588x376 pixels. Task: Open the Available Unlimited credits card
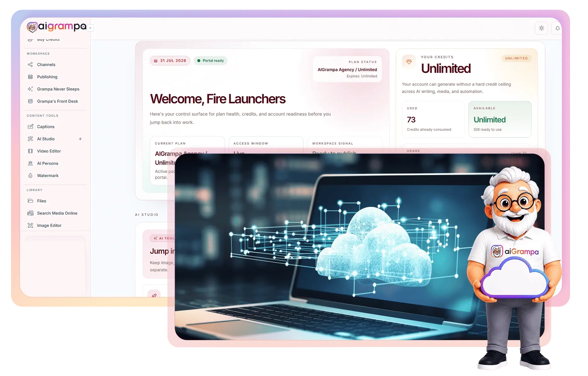[x=500, y=119]
